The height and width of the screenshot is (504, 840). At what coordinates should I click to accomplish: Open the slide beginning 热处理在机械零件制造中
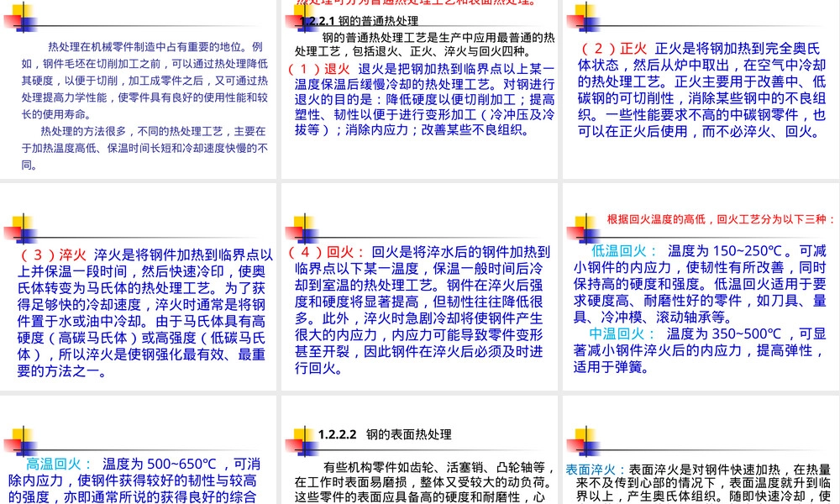click(x=139, y=89)
